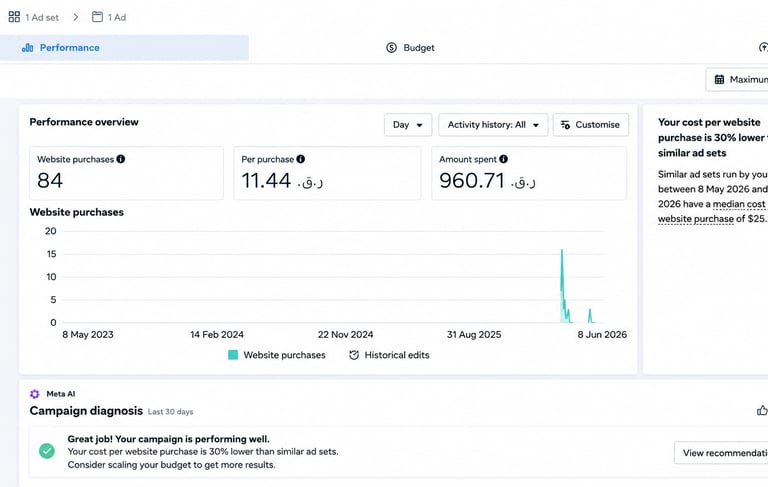Click the View recommendations button
This screenshot has width=768, height=487.
point(721,453)
